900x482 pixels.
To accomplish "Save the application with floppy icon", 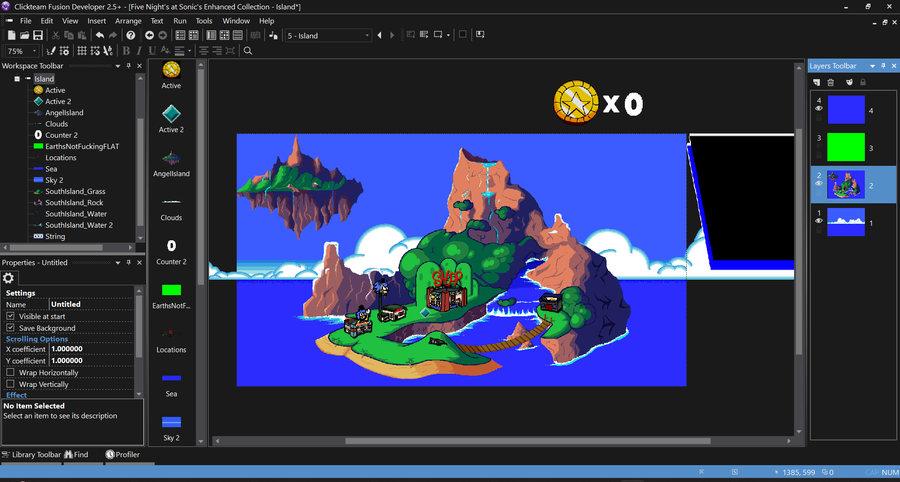I will [37, 36].
